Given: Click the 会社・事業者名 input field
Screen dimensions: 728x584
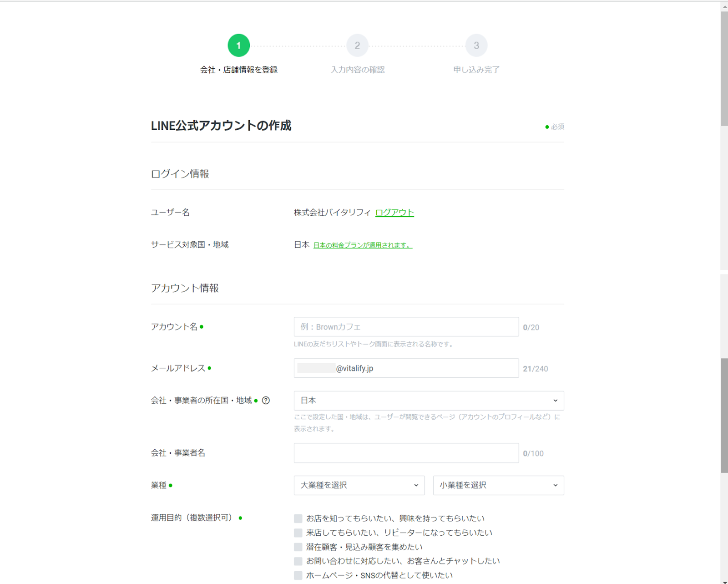Looking at the screenshot, I should 406,453.
